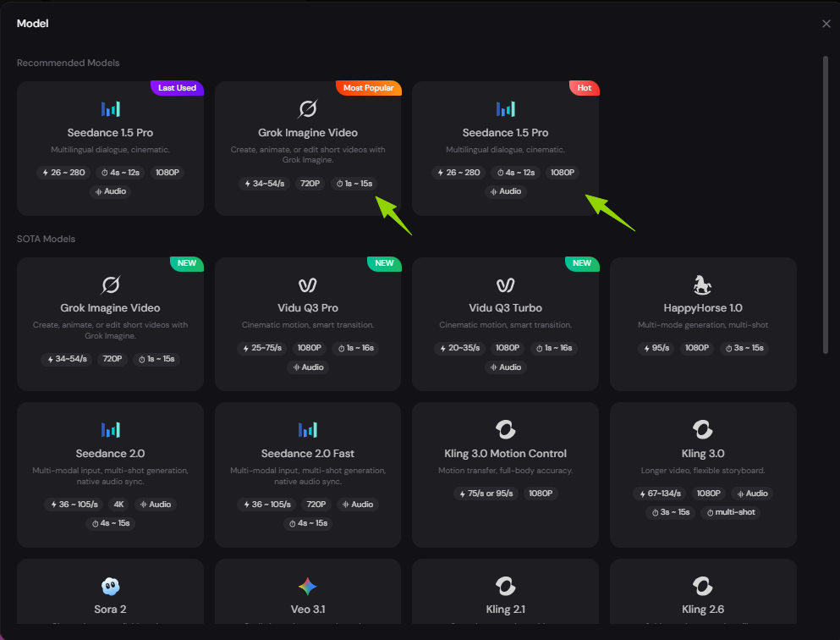This screenshot has width=840, height=640.
Task: Click the 95/s chip on HappyHorse 1.0
Action: pos(656,348)
